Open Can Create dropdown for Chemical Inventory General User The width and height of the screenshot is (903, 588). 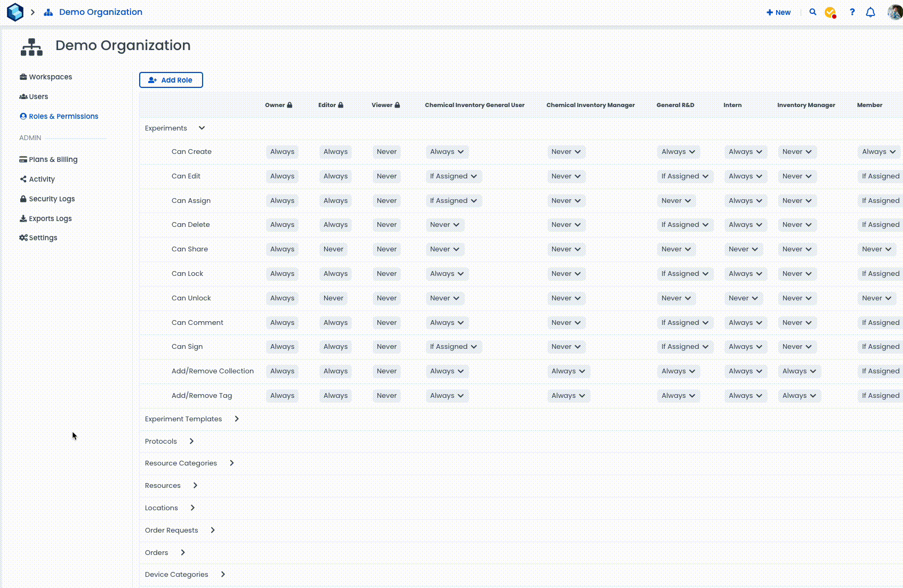447,152
